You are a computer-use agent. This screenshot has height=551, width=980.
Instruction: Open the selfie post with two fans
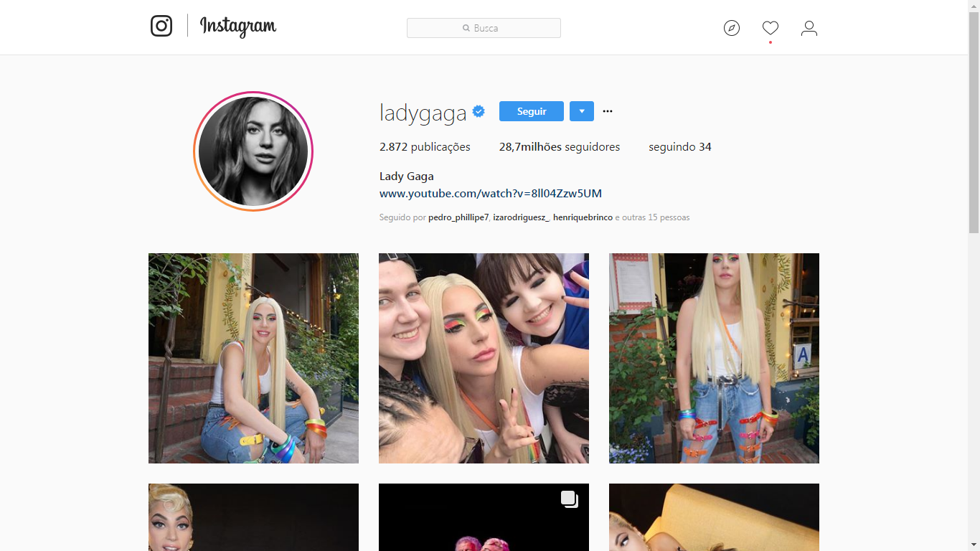tap(484, 358)
